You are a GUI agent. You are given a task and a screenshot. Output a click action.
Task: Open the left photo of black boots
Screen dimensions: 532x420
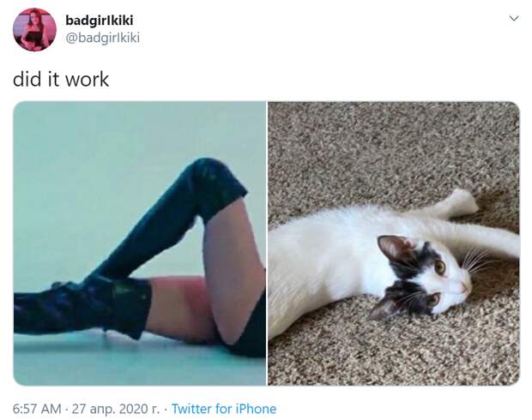[140, 243]
